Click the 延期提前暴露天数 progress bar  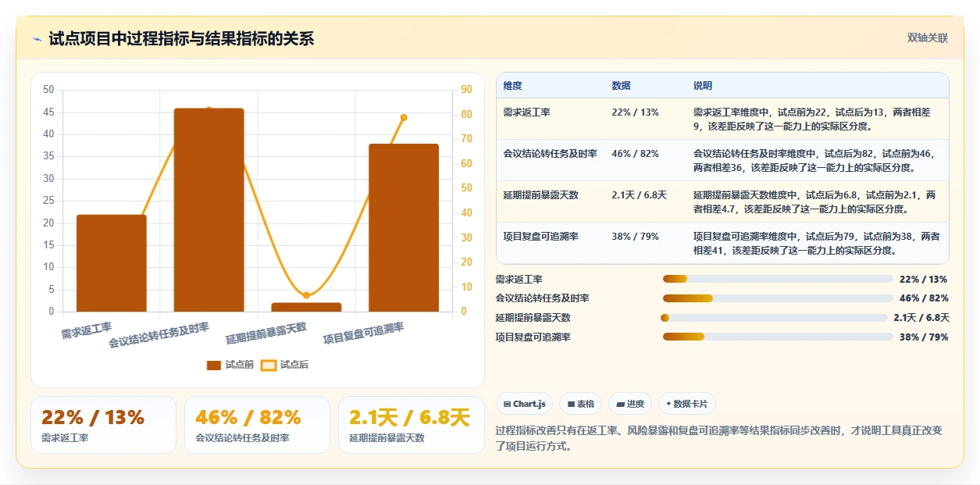coord(774,318)
